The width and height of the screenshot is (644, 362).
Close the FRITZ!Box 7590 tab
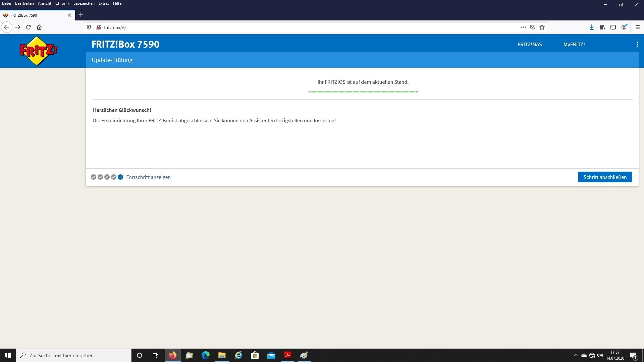pos(69,15)
